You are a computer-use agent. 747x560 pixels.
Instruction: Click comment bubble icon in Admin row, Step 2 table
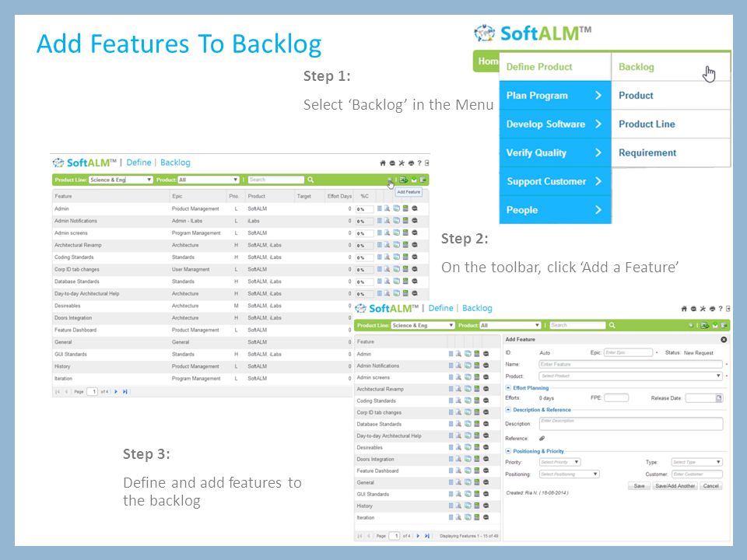(x=415, y=208)
